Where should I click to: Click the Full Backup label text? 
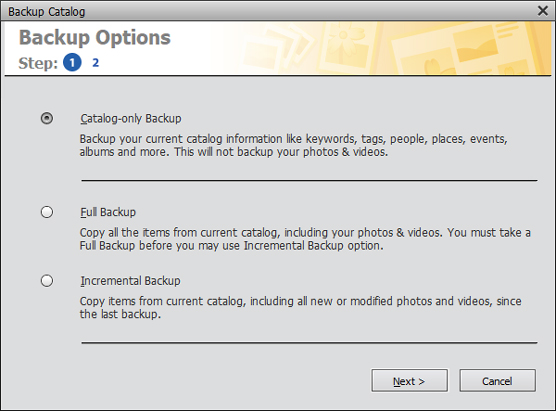(108, 212)
